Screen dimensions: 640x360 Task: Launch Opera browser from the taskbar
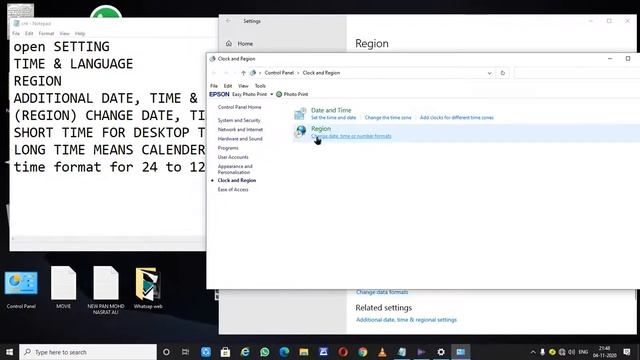pos(343,352)
